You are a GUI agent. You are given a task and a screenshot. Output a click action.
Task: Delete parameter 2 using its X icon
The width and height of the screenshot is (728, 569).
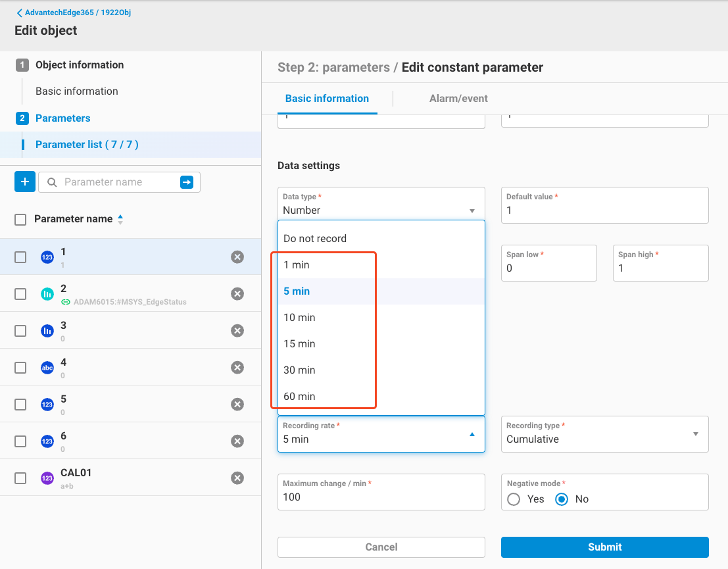(237, 294)
